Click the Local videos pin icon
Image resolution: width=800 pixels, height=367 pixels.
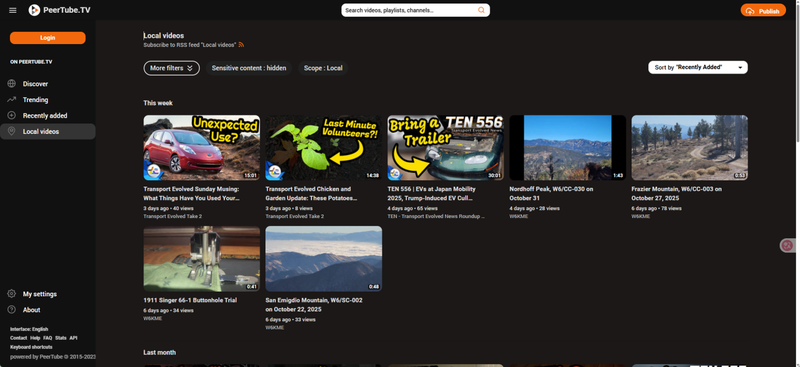pos(12,131)
